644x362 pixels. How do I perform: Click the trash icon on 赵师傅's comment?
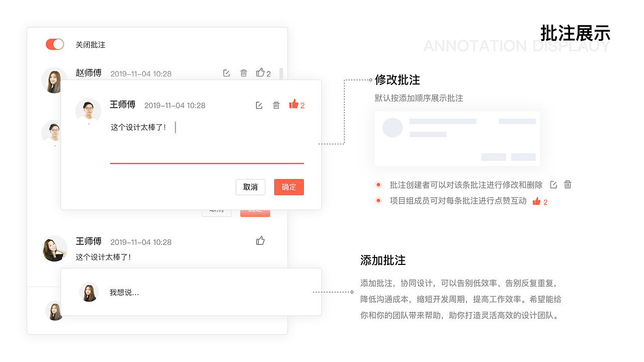244,73
